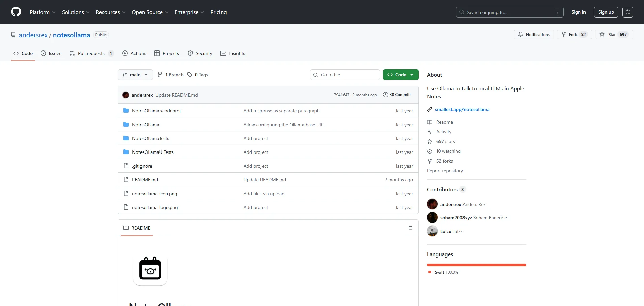Click soham2008xyz contributor avatar
The image size is (644, 306).
click(x=432, y=218)
